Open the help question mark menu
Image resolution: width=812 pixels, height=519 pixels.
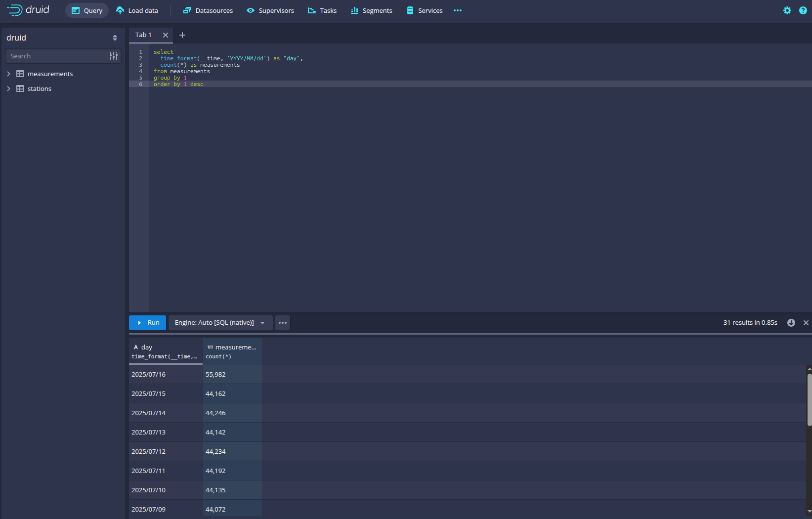[x=803, y=10]
